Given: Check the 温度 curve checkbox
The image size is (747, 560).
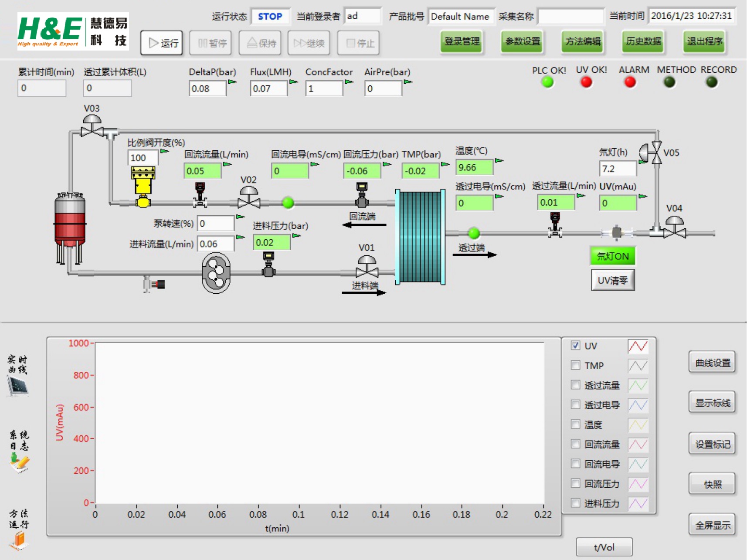Looking at the screenshot, I should pos(575,424).
